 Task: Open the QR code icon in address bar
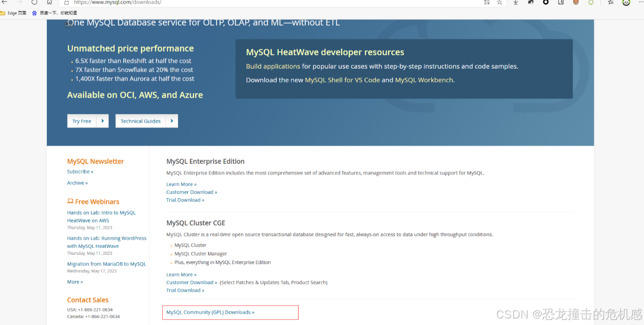pos(486,2)
